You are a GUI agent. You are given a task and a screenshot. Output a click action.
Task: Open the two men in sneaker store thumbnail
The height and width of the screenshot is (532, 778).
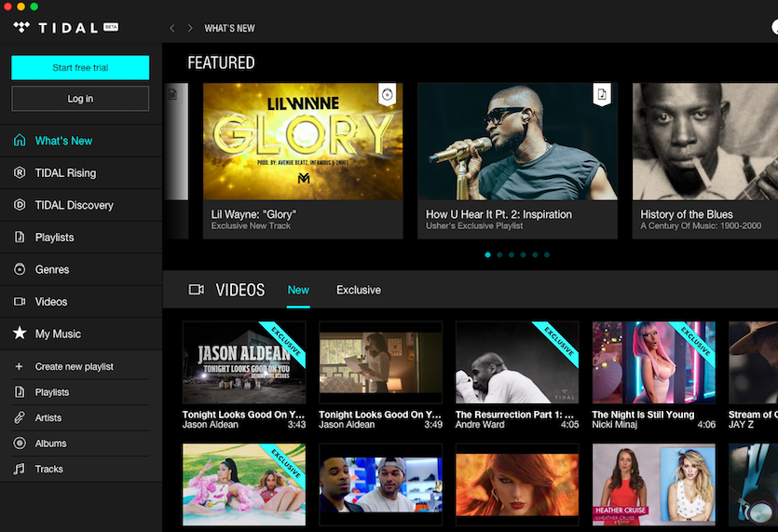pyautogui.click(x=380, y=484)
